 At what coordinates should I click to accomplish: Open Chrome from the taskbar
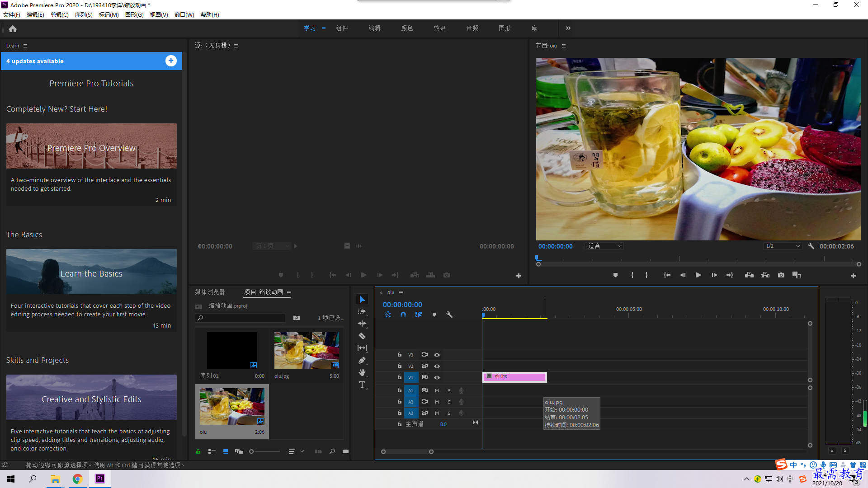coord(77,479)
